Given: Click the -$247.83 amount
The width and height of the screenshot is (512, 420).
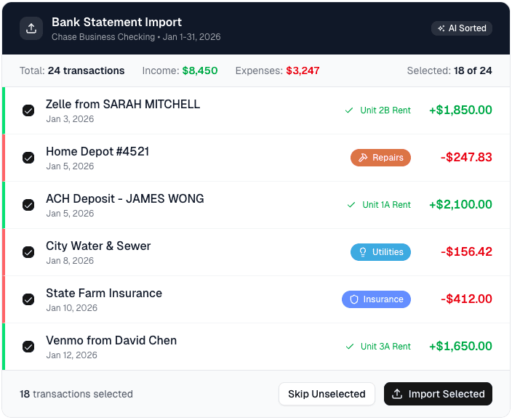Looking at the screenshot, I should 466,157.
